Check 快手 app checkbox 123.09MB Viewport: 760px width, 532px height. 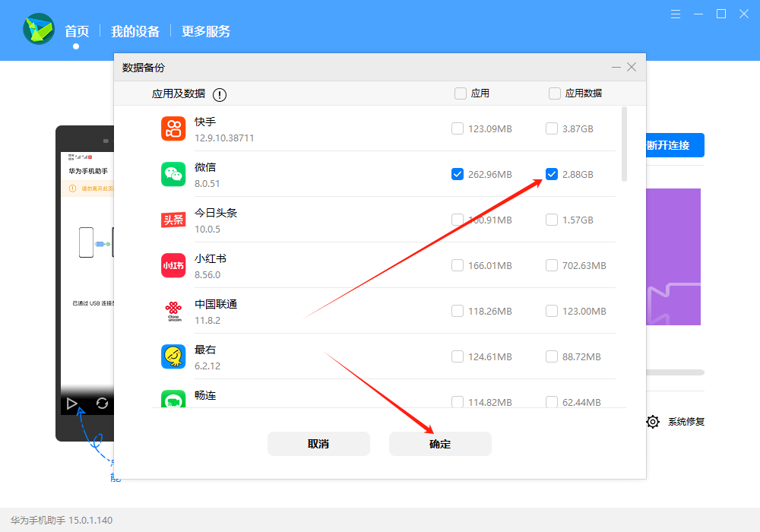coord(457,128)
